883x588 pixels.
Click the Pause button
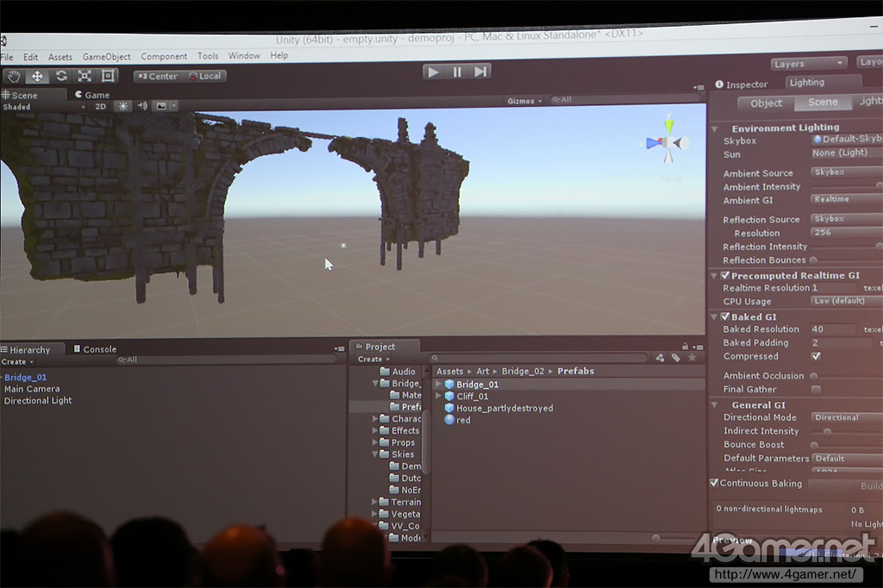[x=457, y=72]
